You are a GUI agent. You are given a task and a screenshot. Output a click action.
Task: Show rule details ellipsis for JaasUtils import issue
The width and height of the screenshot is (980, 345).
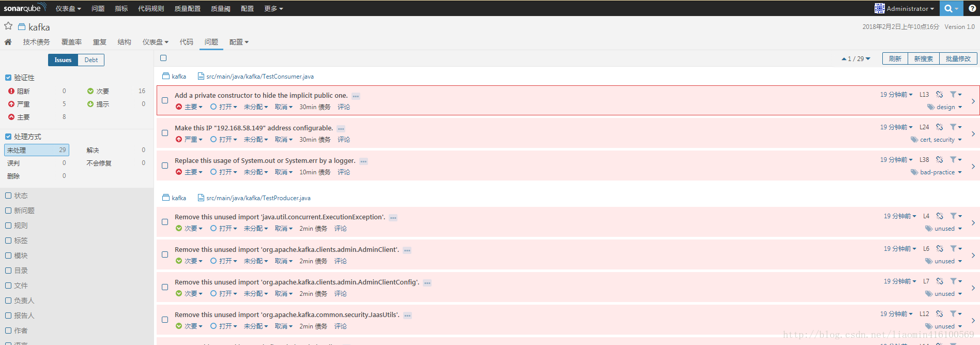tap(407, 316)
